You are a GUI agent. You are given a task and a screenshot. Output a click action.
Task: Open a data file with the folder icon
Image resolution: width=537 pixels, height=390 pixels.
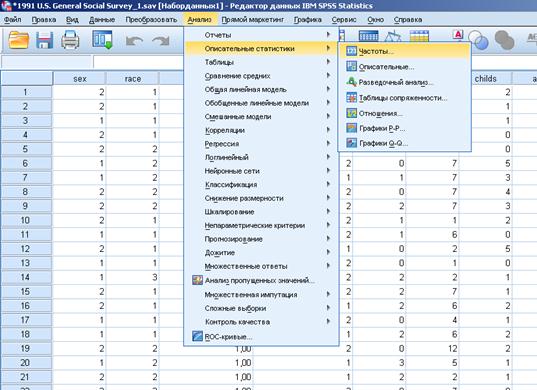[18, 40]
